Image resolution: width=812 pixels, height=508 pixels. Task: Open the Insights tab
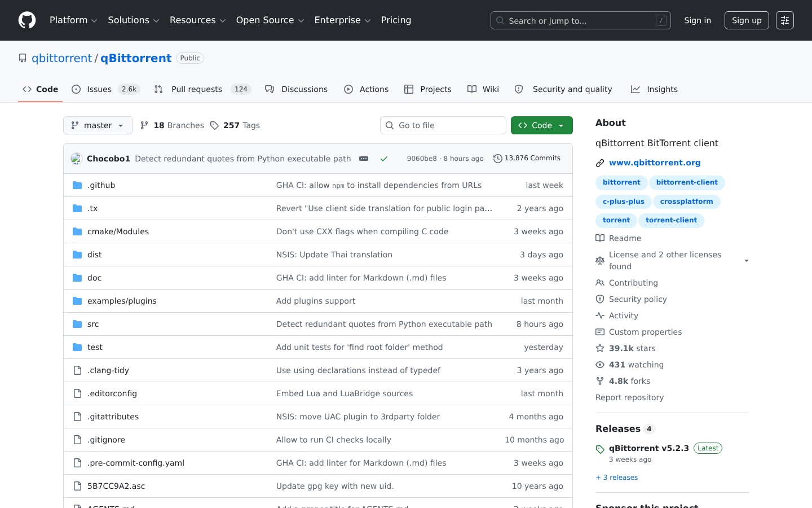coord(654,89)
